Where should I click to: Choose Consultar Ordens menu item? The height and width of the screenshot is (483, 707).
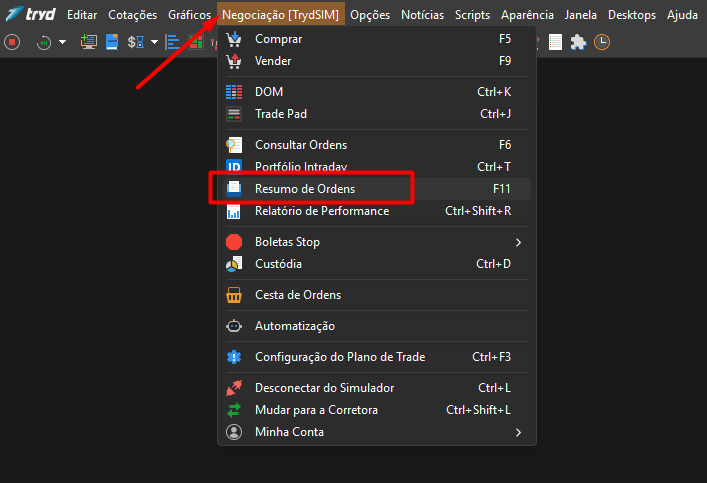pyautogui.click(x=376, y=145)
